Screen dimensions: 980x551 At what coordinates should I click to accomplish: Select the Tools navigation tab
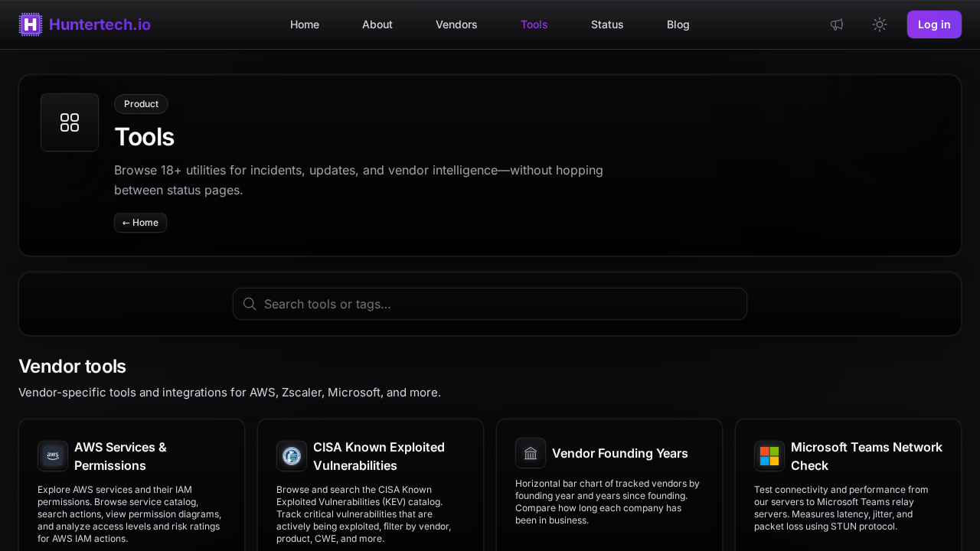coord(534,24)
